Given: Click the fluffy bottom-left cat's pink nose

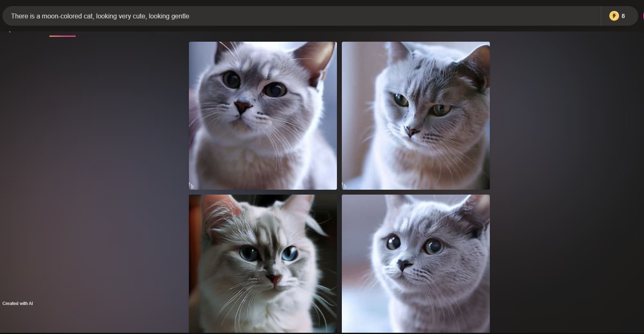Looking at the screenshot, I should click(274, 280).
